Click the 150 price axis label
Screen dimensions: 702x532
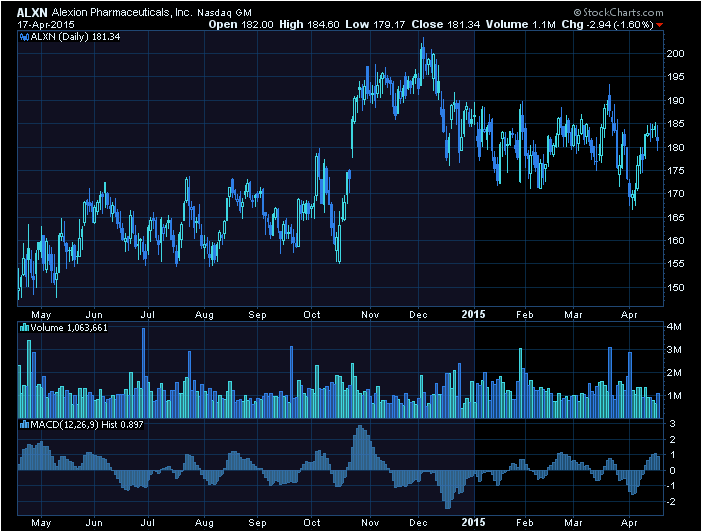click(675, 287)
